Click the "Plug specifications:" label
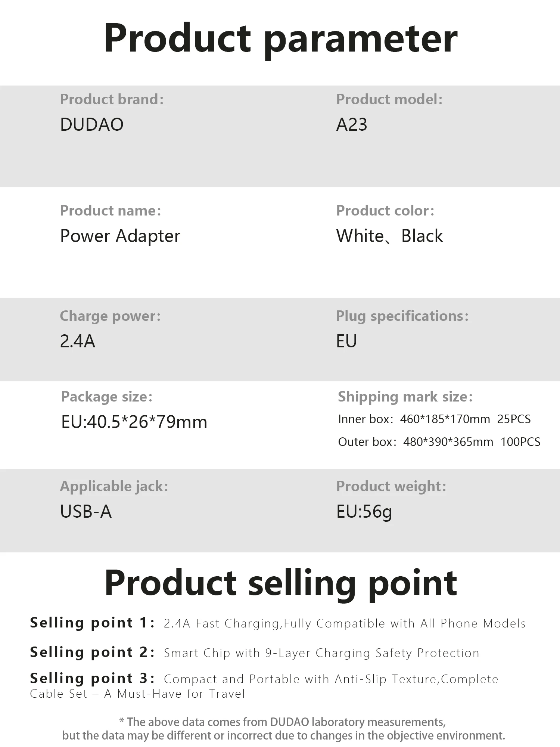 tap(402, 316)
